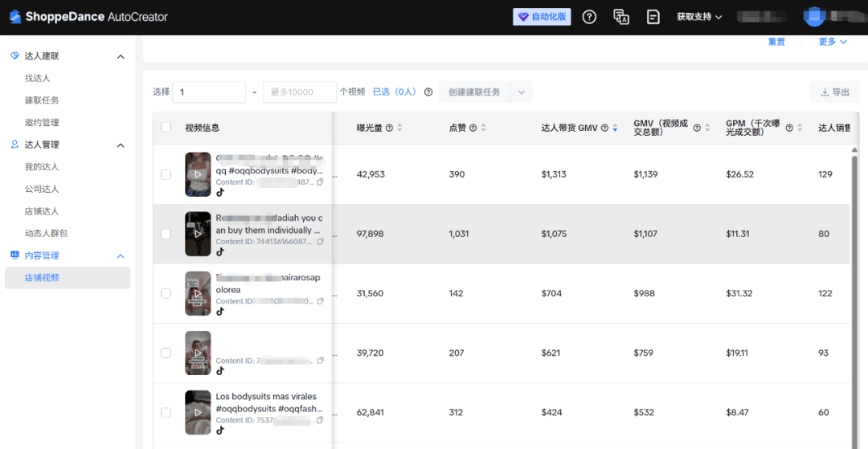Click info icon beside GPM(千次曝光成交额) header
Image resolution: width=868 pixels, height=449 pixels.
[x=789, y=128]
